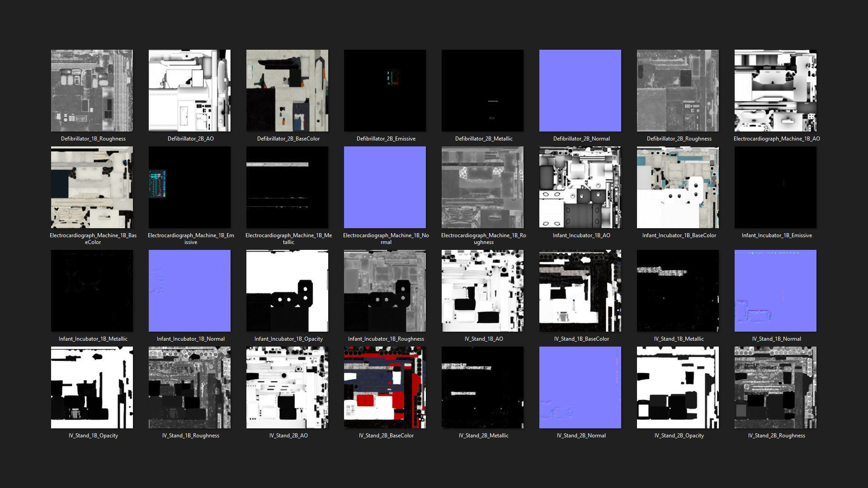Click the Electrocardiograph_Machine_1B_BaseColor thumbnail
Screen dimensions: 868x488
point(92,187)
